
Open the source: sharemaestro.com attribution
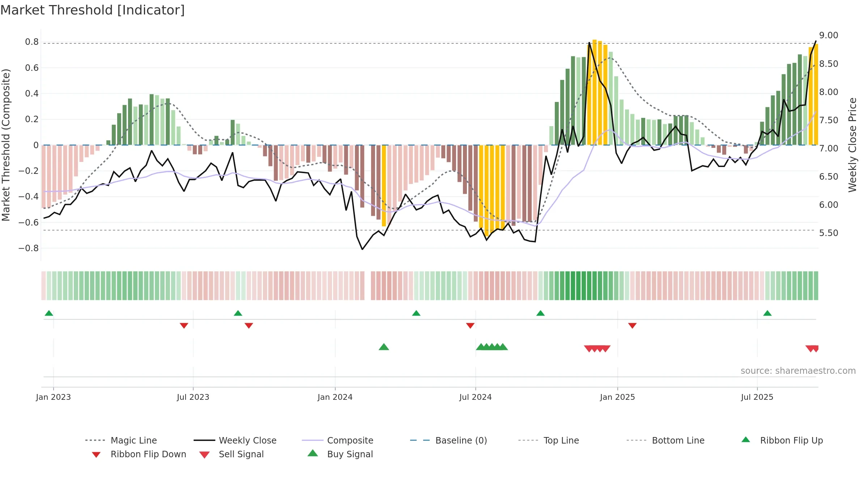click(798, 371)
